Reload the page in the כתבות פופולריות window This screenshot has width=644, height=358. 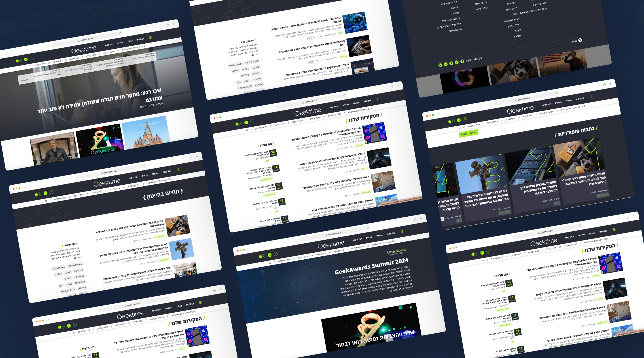(x=557, y=93)
